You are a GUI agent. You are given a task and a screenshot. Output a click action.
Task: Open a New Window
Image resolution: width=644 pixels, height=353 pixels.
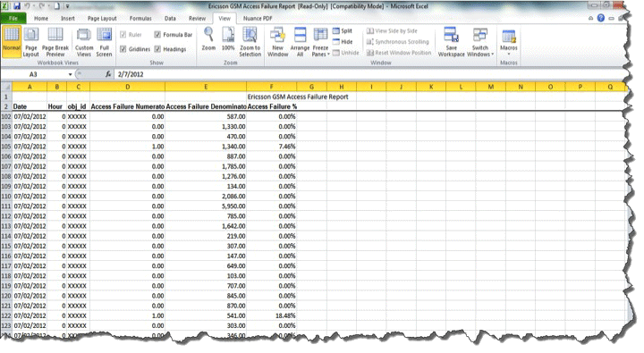(x=277, y=42)
